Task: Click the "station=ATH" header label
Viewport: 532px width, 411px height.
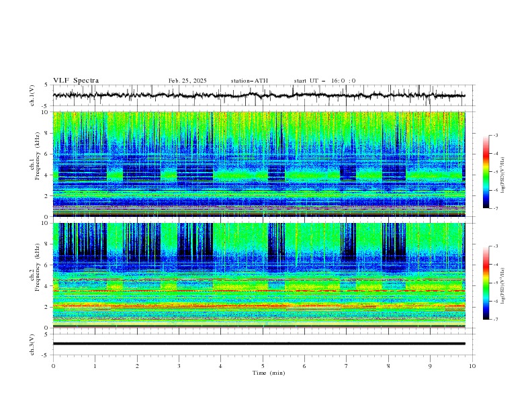Action: (249, 81)
